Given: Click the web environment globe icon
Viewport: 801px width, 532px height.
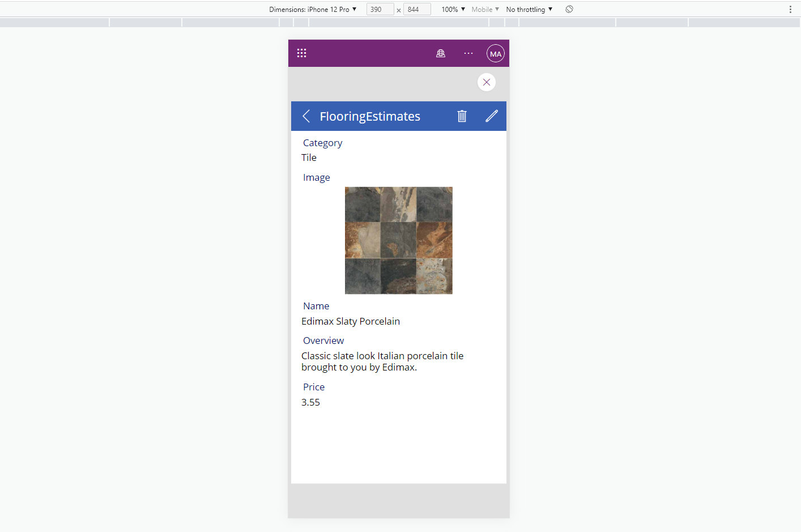Looking at the screenshot, I should 441,53.
